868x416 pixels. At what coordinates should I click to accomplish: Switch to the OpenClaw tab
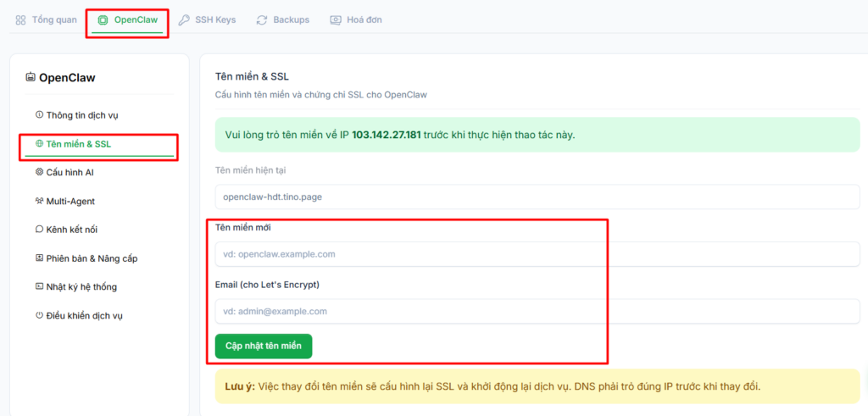click(x=127, y=20)
